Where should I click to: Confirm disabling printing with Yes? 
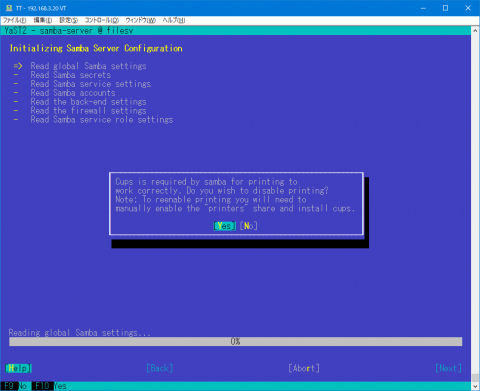click(224, 226)
